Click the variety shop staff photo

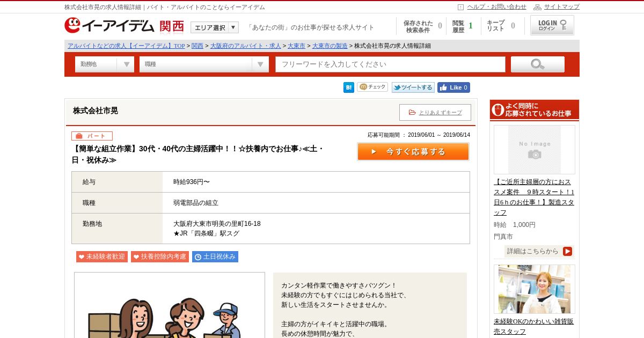(535, 289)
